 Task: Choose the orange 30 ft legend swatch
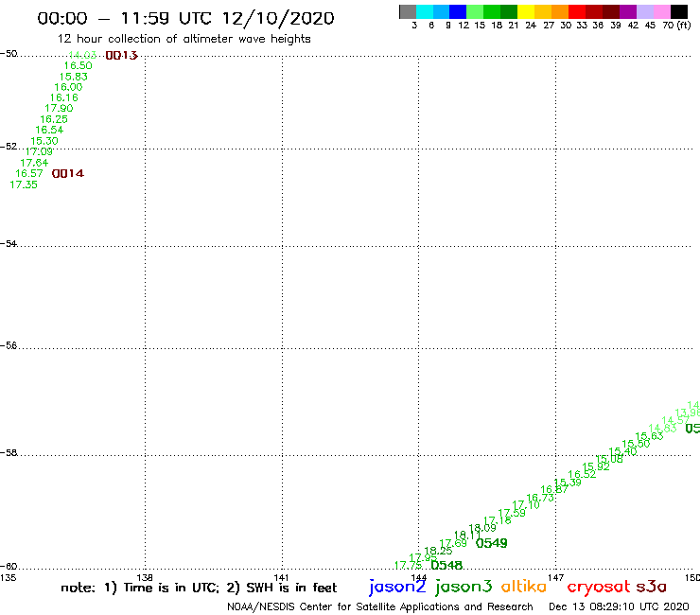560,11
